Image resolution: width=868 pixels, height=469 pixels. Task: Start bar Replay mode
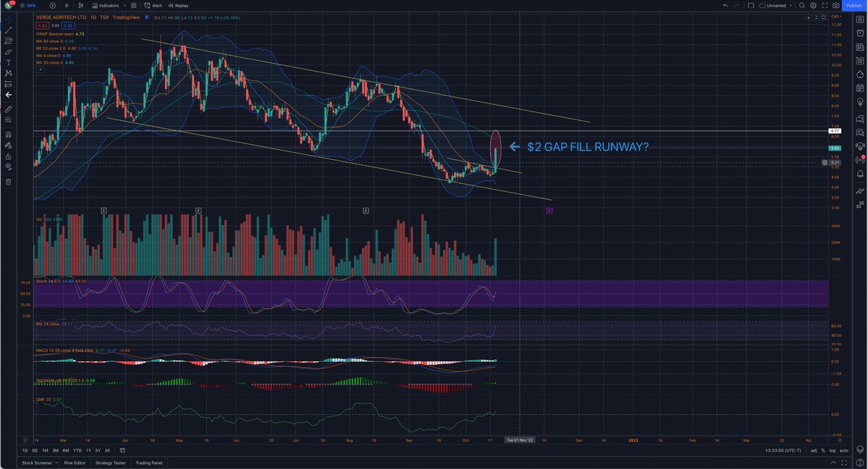[x=177, y=5]
